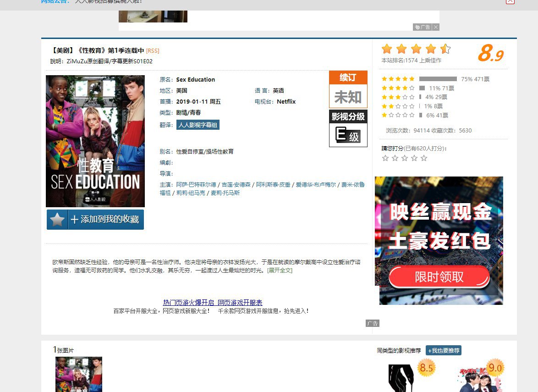Open the RSS feed link

[153, 51]
